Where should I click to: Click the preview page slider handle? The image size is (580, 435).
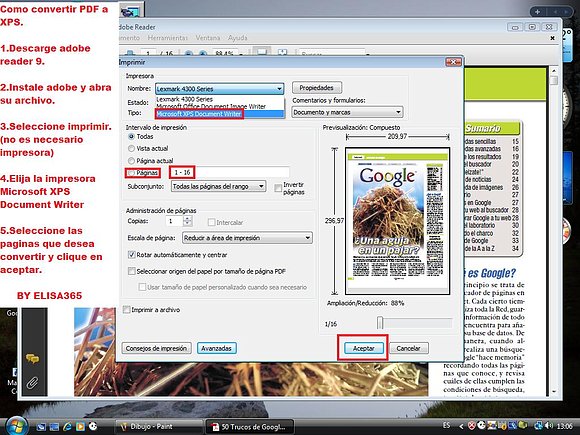point(380,323)
